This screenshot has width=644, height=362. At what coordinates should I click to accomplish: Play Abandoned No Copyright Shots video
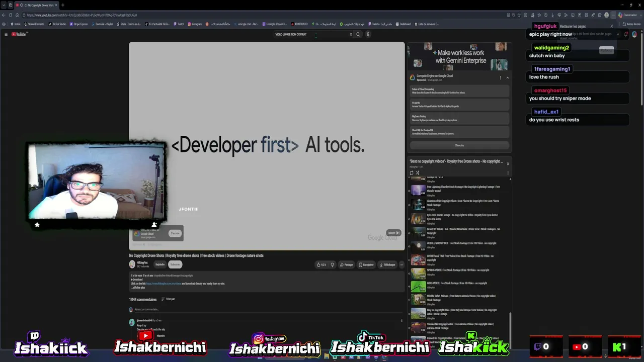459,204
